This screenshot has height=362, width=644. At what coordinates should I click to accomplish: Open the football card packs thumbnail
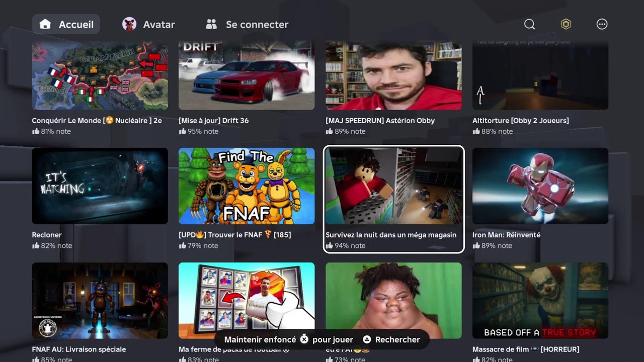point(247,301)
